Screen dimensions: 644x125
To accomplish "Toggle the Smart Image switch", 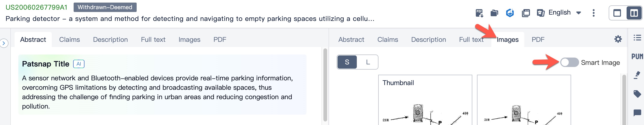I will click(x=569, y=62).
